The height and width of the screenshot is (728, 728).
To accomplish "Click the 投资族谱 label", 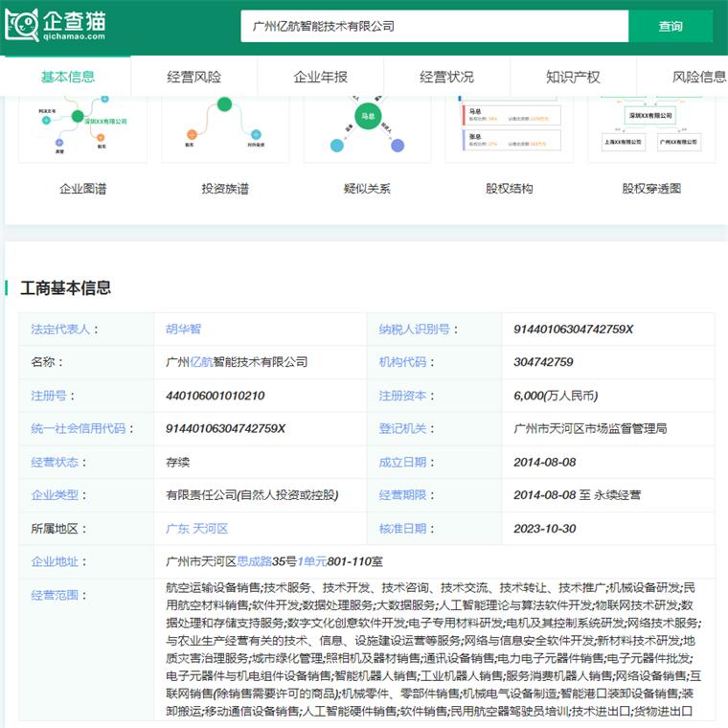I will 225,189.
